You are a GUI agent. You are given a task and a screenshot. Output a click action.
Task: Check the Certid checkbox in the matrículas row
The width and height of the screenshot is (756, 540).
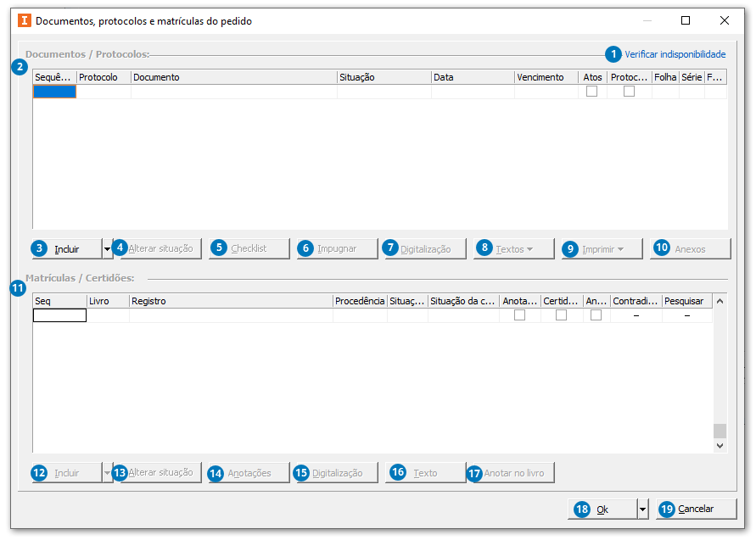click(x=561, y=315)
